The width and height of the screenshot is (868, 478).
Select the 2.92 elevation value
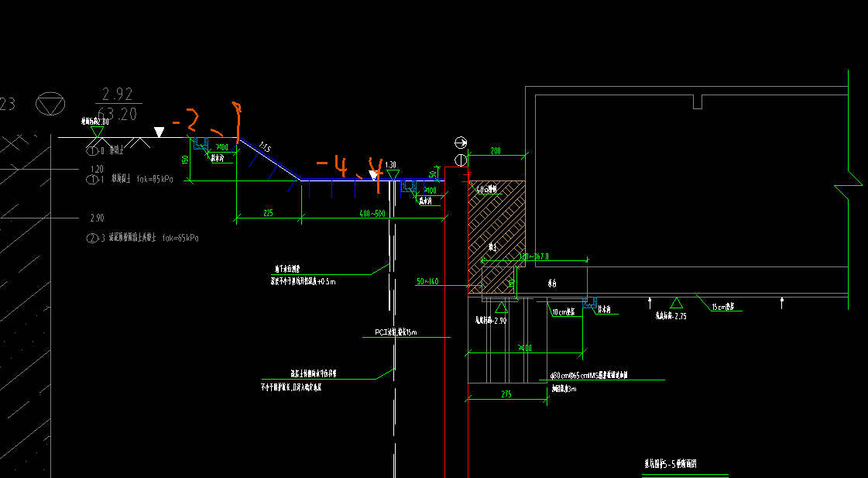(x=118, y=94)
